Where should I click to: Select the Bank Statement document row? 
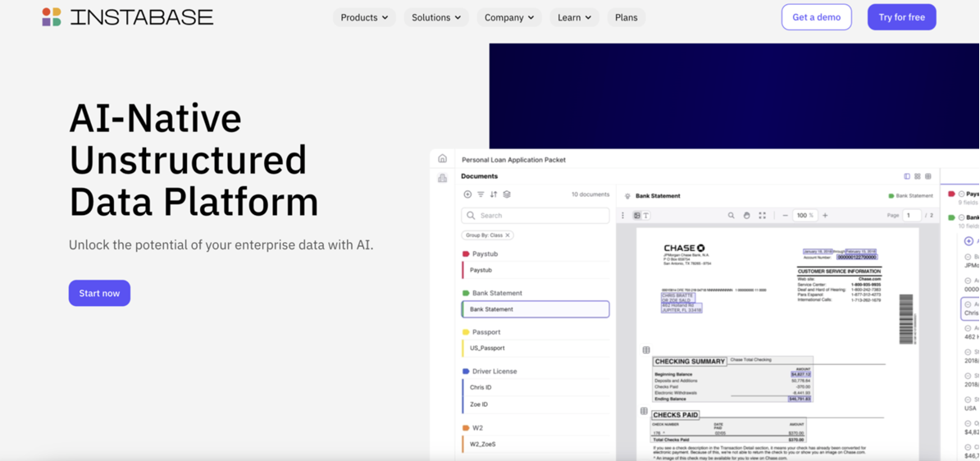pyautogui.click(x=536, y=309)
